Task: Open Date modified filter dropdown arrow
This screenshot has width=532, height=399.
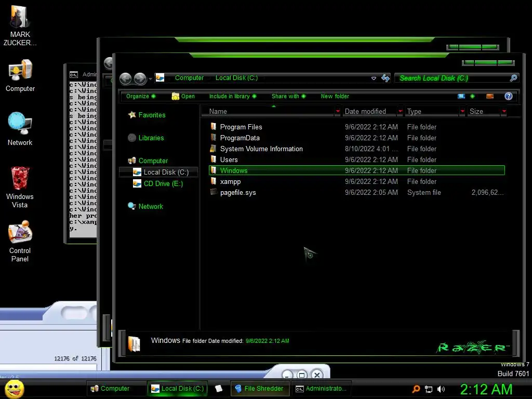Action: point(401,111)
